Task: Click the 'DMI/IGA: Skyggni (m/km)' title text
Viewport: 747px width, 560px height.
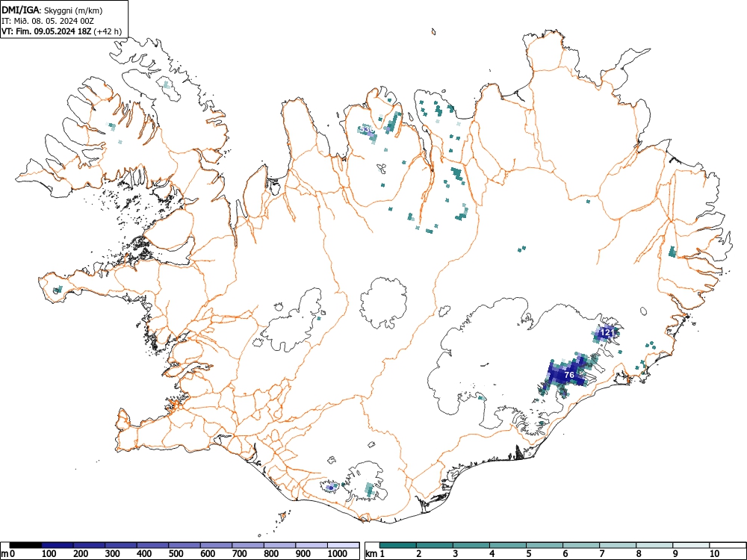Action: (52, 10)
